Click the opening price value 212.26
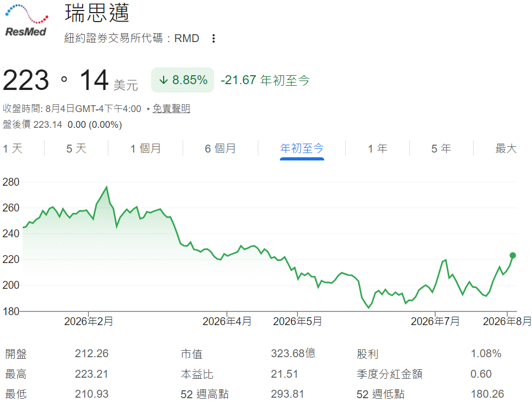 coord(92,353)
